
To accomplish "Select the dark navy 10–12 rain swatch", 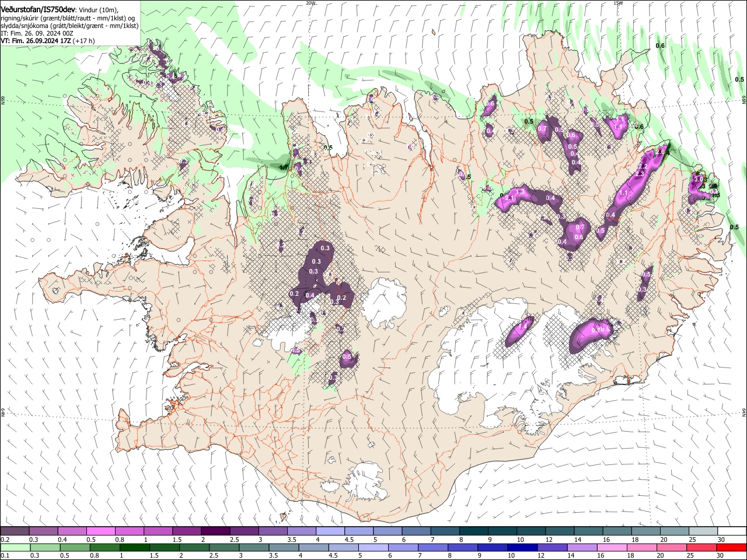I will [522, 547].
